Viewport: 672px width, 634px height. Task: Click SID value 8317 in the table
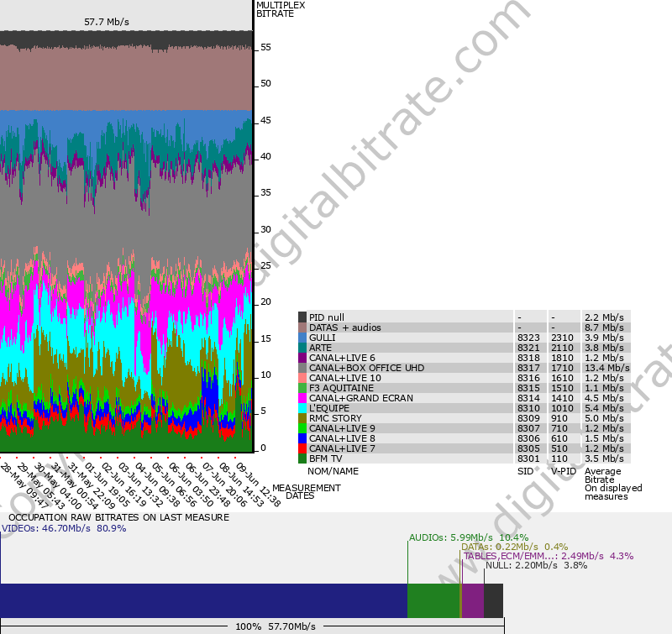[x=528, y=368]
